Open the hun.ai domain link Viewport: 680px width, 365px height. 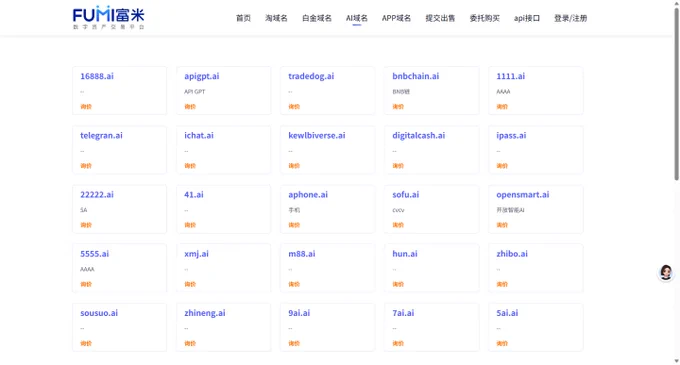pos(405,254)
